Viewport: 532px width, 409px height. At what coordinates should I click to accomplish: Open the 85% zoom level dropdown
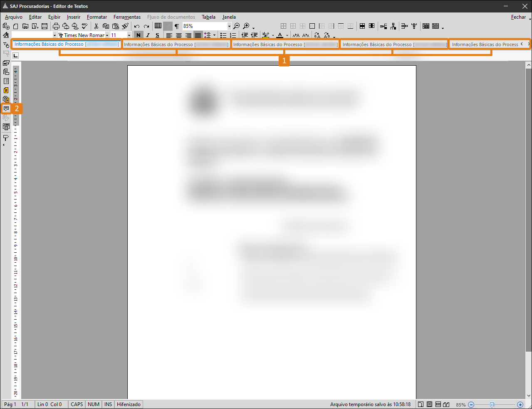point(229,26)
